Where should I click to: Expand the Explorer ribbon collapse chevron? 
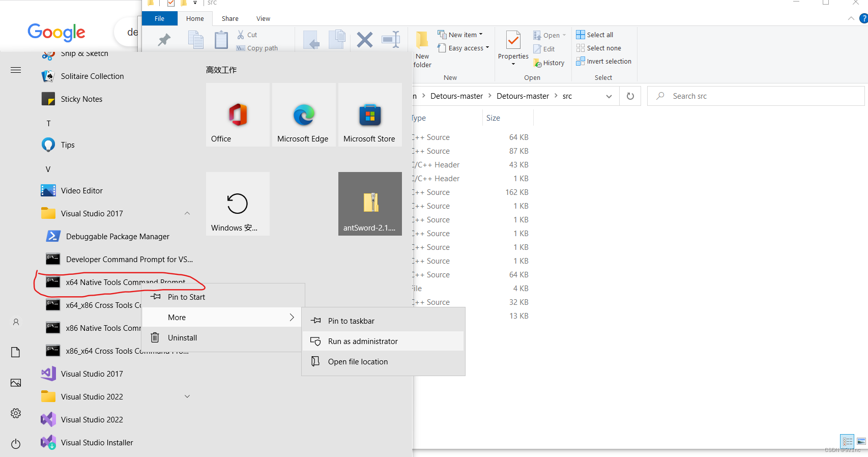coord(851,18)
